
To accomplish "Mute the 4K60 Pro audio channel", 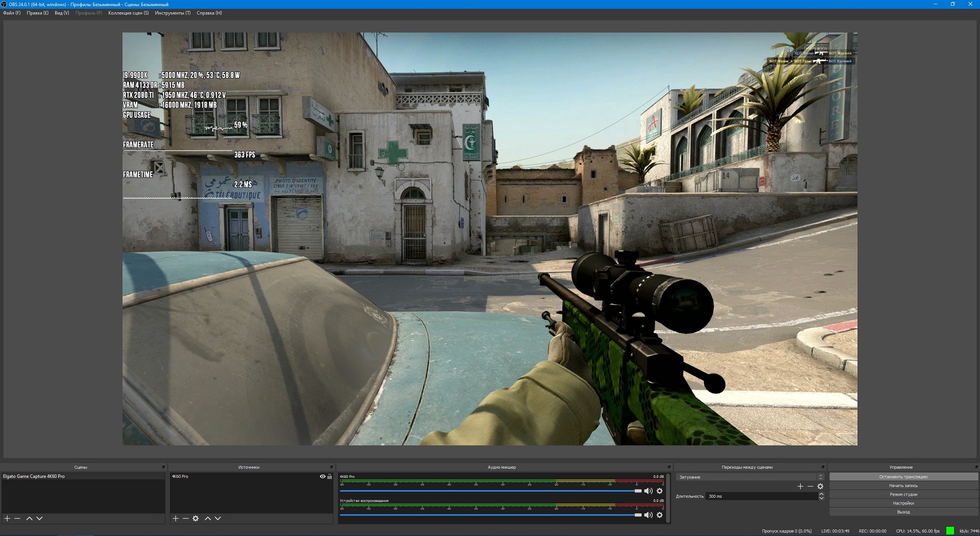I will [648, 491].
